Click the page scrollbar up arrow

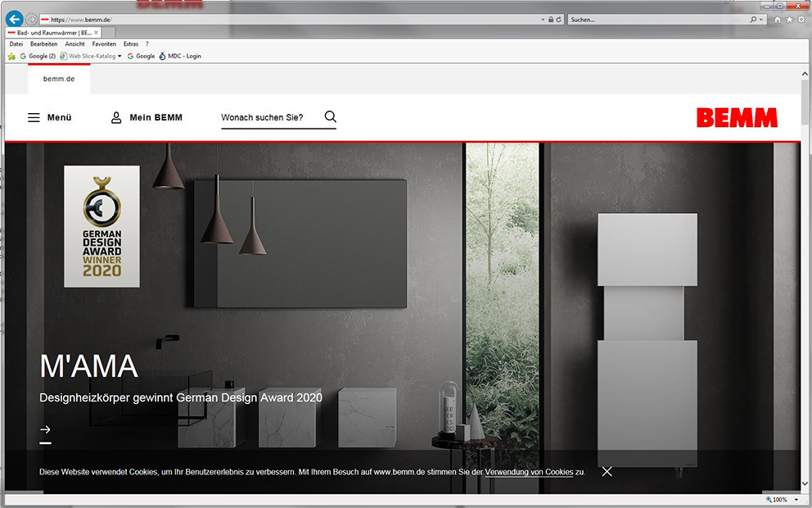click(805, 74)
